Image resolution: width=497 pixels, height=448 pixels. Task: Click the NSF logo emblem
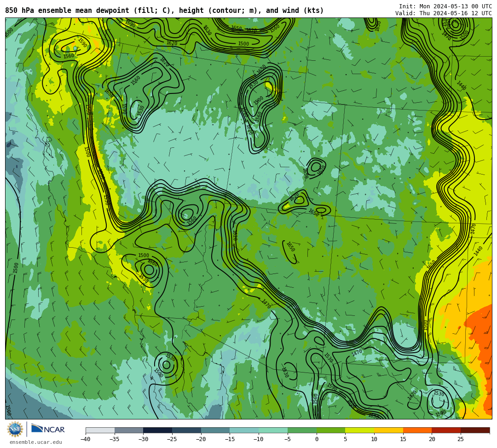click(x=15, y=429)
